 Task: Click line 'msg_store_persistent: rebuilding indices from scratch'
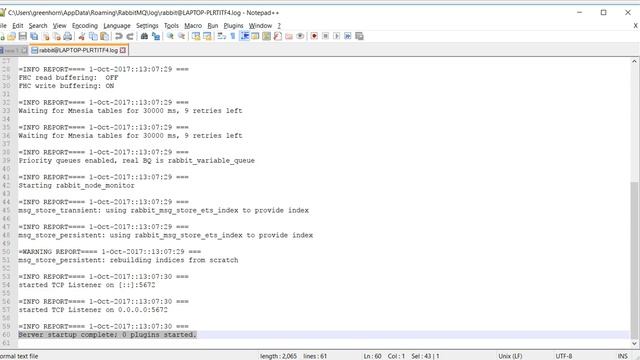coord(128,260)
